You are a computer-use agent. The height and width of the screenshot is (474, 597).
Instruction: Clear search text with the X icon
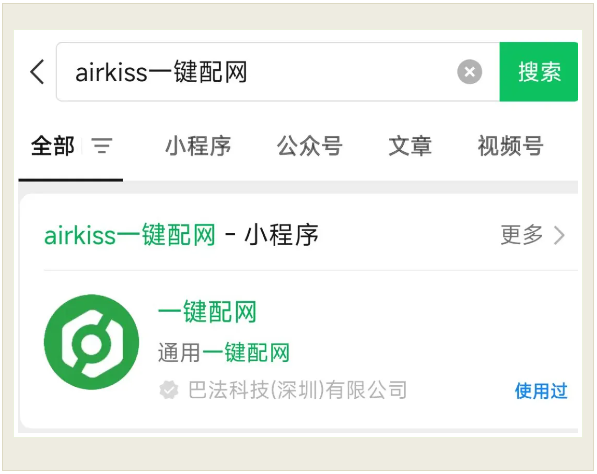click(469, 72)
